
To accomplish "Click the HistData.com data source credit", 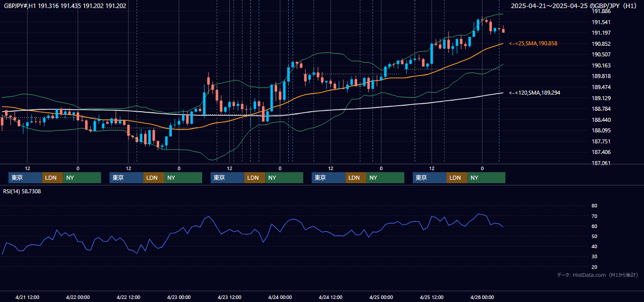I will (598, 275).
